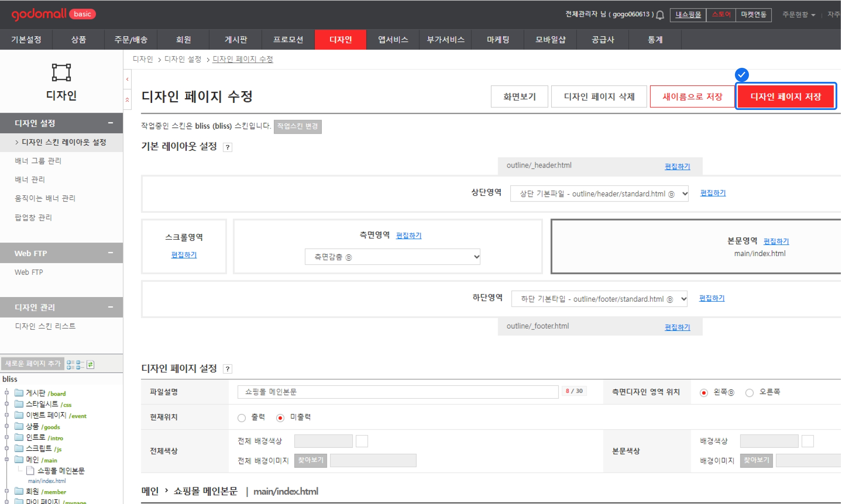This screenshot has height=504, width=841.
Task: Click the 파일설명 text input field
Action: pyautogui.click(x=397, y=392)
